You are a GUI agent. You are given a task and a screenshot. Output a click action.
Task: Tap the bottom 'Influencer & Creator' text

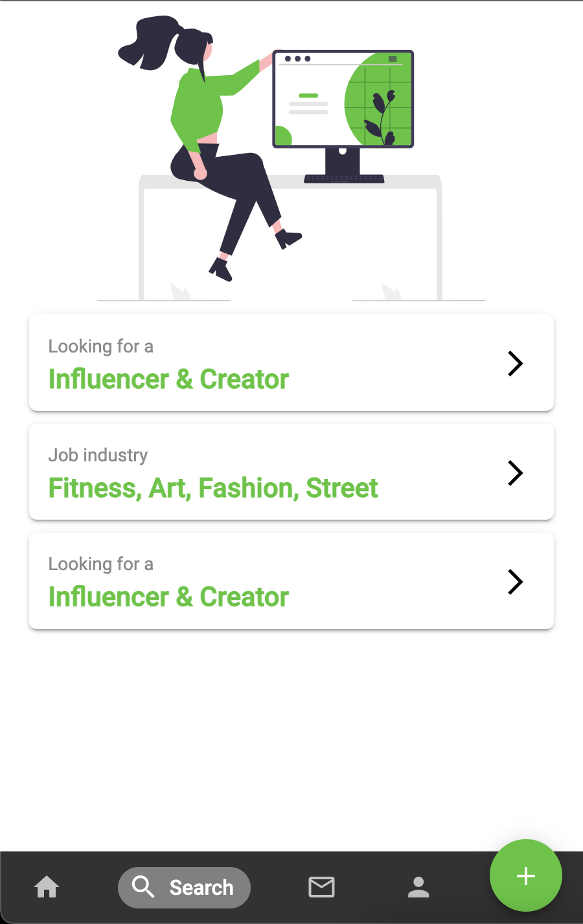pyautogui.click(x=168, y=597)
